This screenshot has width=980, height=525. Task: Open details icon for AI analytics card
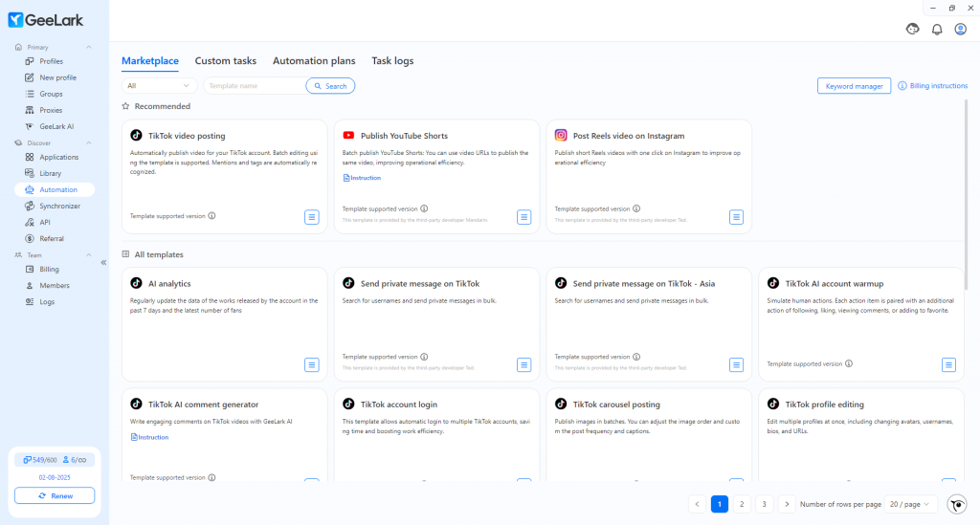[x=312, y=364]
